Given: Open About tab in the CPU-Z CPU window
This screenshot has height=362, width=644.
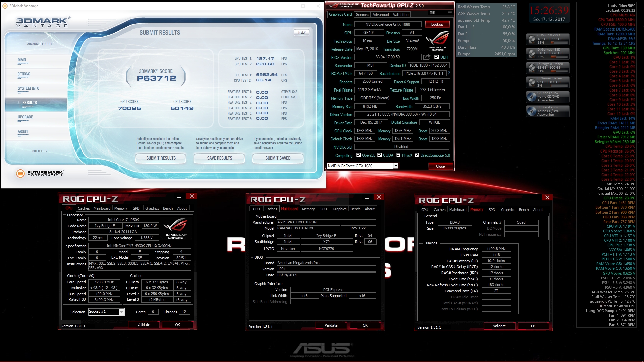Looking at the screenshot, I should click(x=182, y=208).
